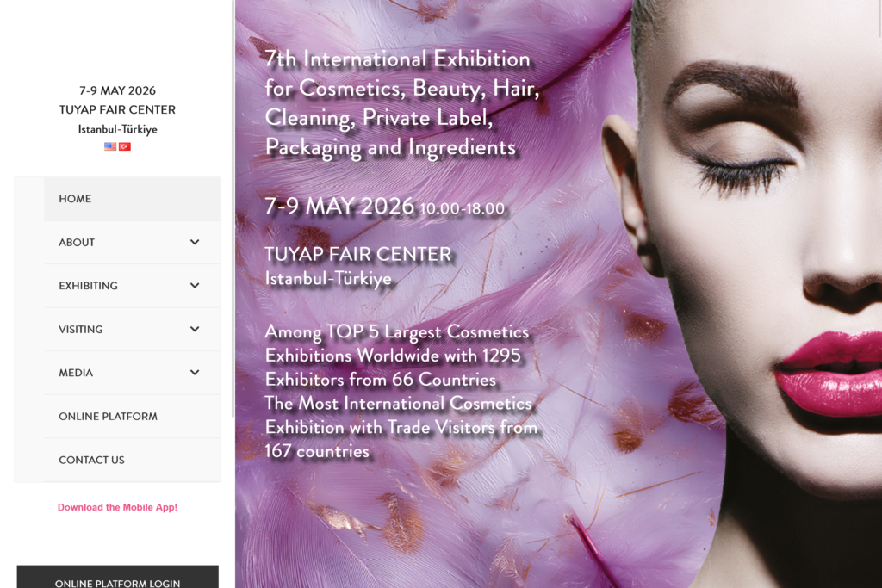Switch to Turkish via the Türkiye flag icon

pos(125,146)
